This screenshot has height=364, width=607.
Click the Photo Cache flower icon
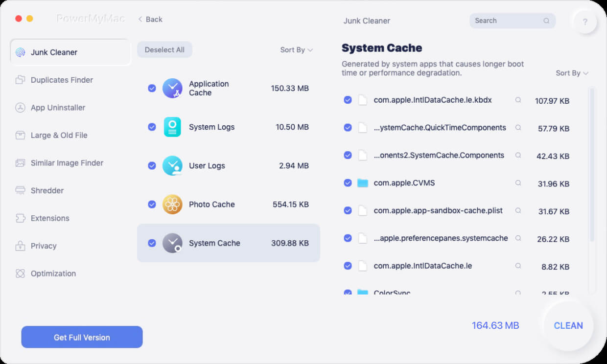pyautogui.click(x=172, y=204)
